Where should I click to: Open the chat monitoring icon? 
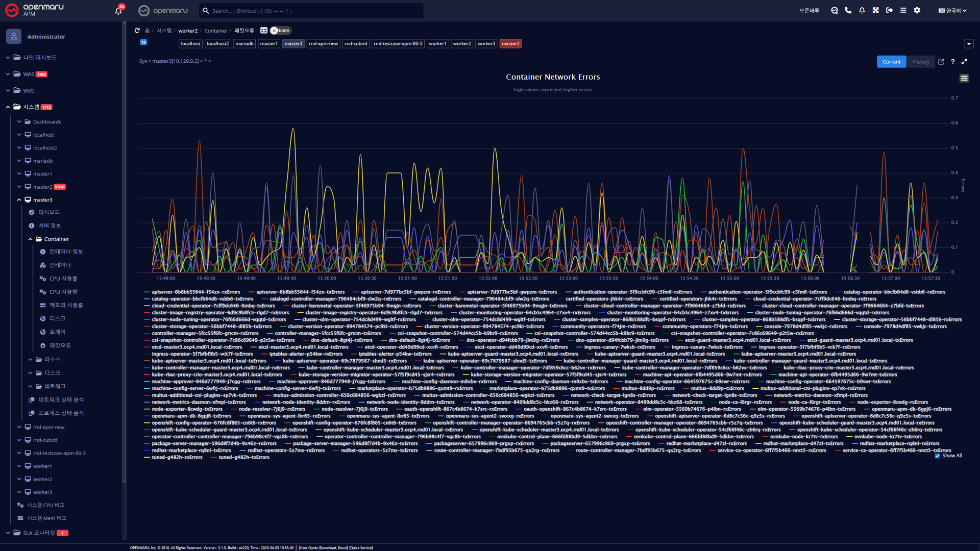point(835,10)
